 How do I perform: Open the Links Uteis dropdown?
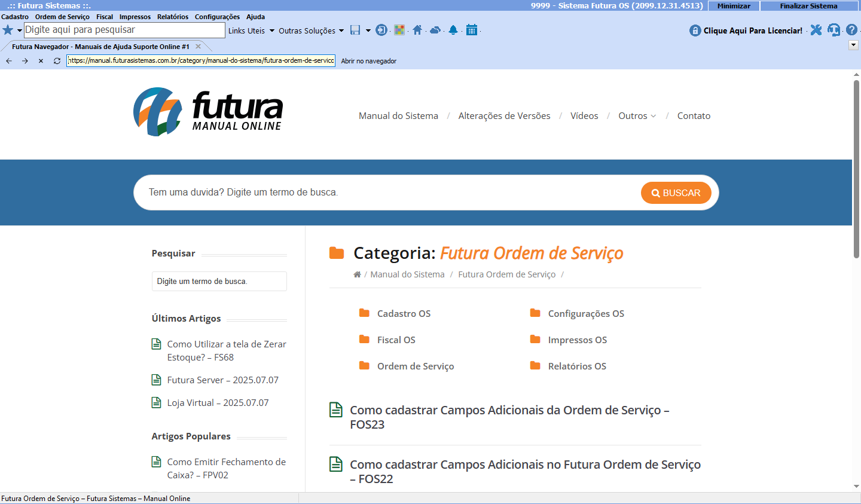tap(251, 30)
